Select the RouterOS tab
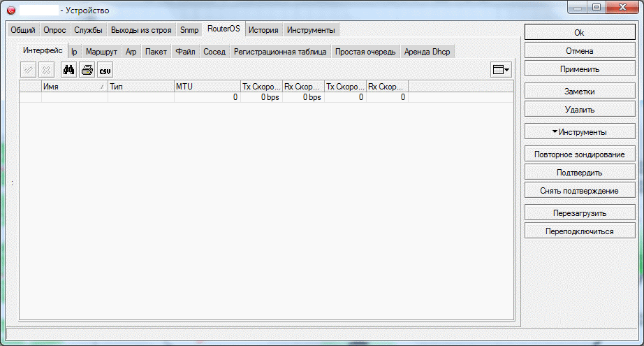Viewport: 644px width, 346px height. 224,29
